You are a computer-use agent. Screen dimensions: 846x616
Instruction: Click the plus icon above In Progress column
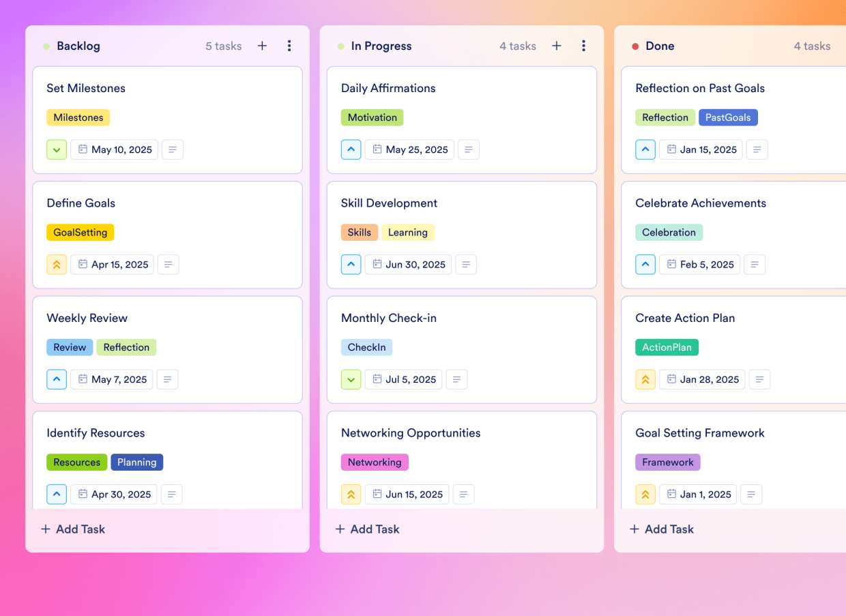tap(556, 46)
